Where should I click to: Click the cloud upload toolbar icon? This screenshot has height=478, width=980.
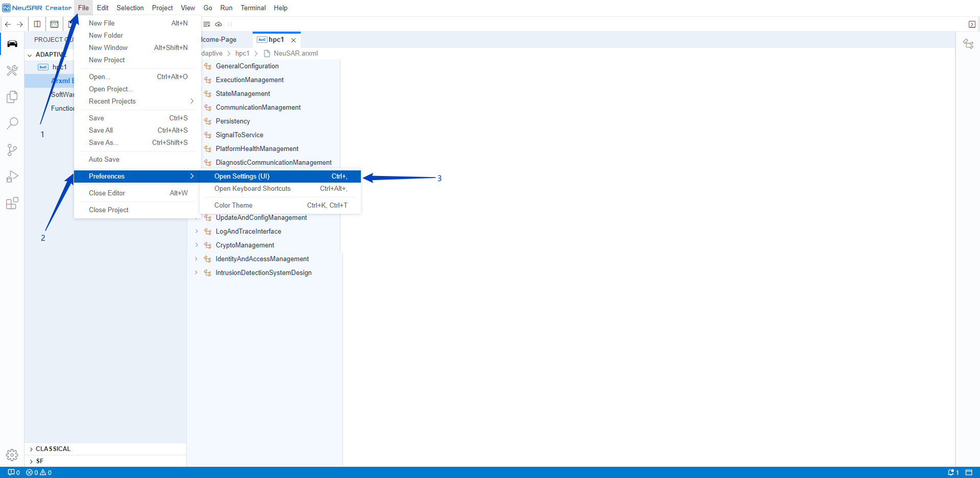218,24
